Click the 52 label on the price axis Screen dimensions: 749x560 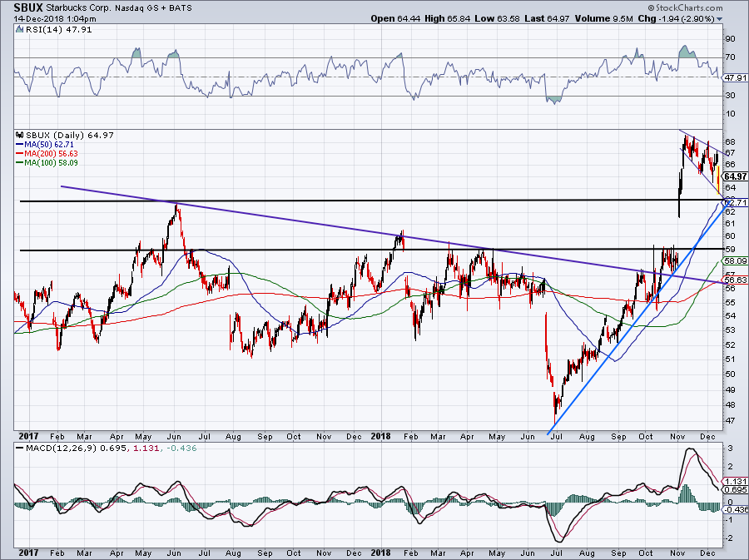click(731, 345)
